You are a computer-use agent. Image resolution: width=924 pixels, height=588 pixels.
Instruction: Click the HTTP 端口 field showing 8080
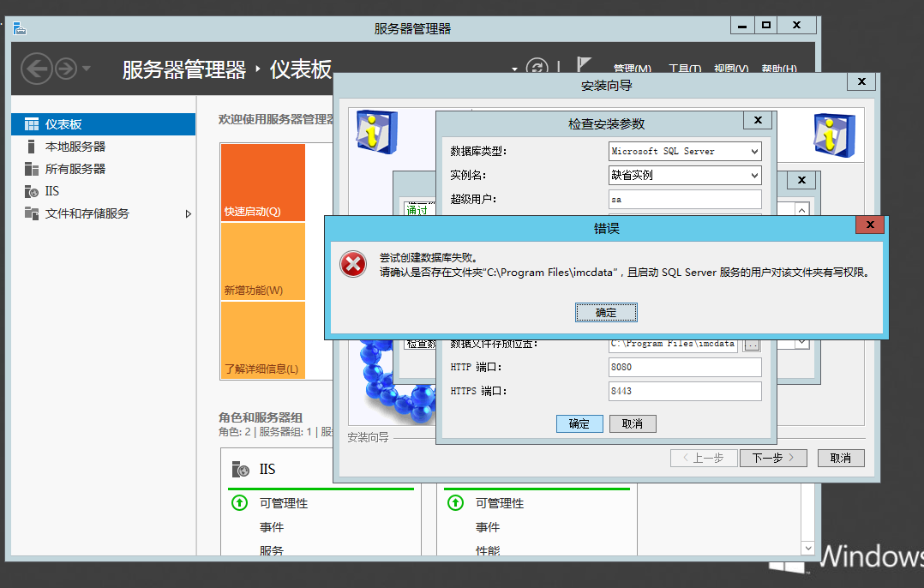[x=685, y=367]
